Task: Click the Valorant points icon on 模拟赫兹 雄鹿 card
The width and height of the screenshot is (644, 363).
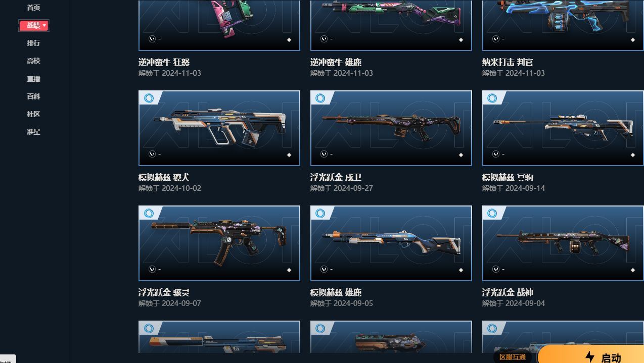Action: click(x=324, y=269)
